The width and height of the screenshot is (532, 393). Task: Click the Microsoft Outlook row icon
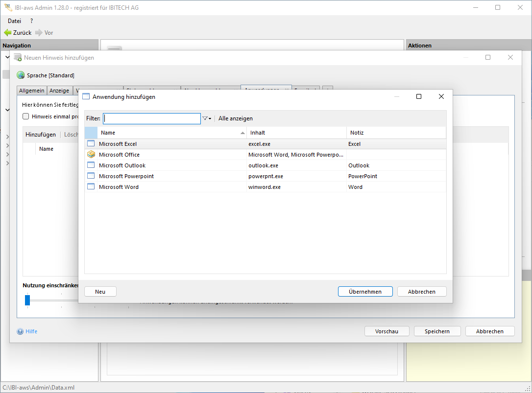[x=91, y=165]
